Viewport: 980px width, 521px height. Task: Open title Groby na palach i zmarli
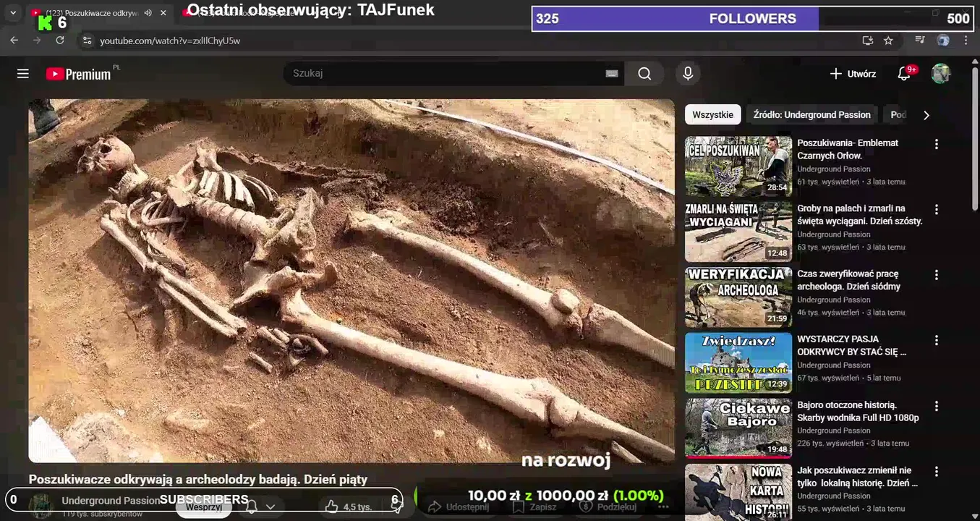click(x=860, y=214)
